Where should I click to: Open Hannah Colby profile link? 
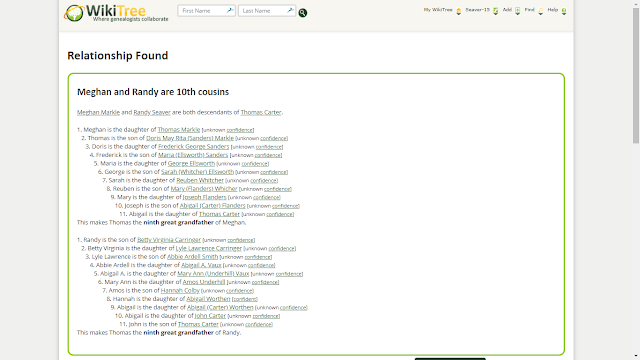pos(180,290)
